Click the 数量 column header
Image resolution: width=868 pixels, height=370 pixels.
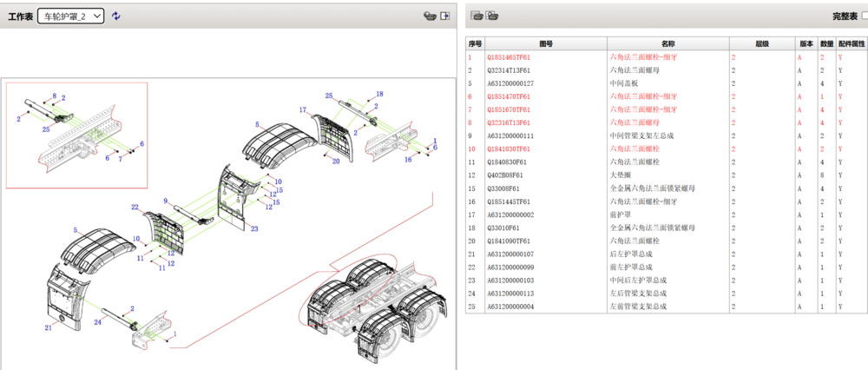pyautogui.click(x=827, y=43)
